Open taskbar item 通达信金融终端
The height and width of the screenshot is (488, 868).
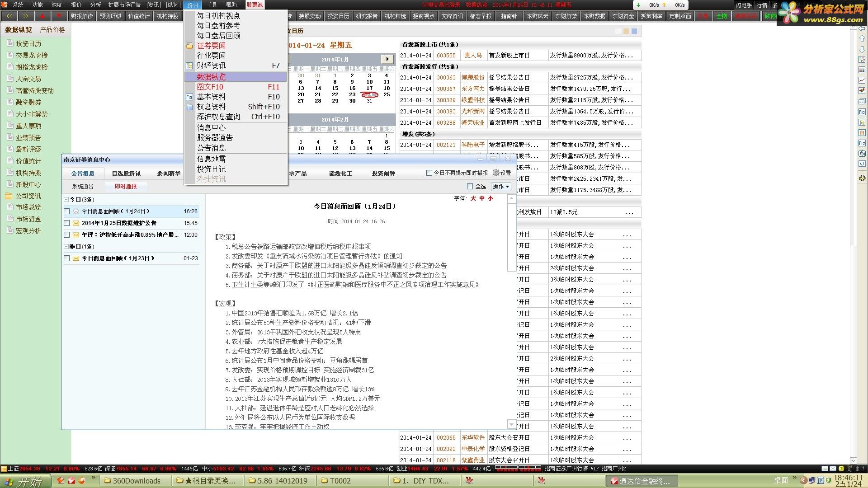tap(641, 481)
